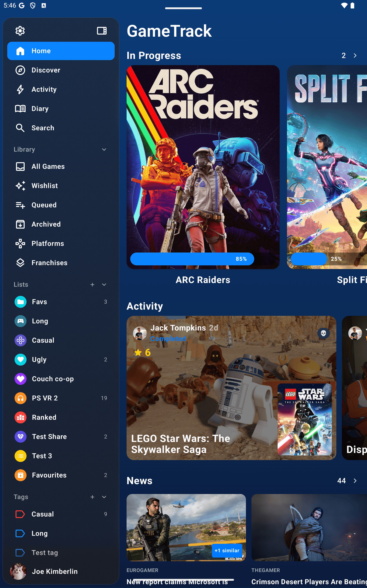Open the Long list controller icon
The image size is (367, 588).
(21, 321)
